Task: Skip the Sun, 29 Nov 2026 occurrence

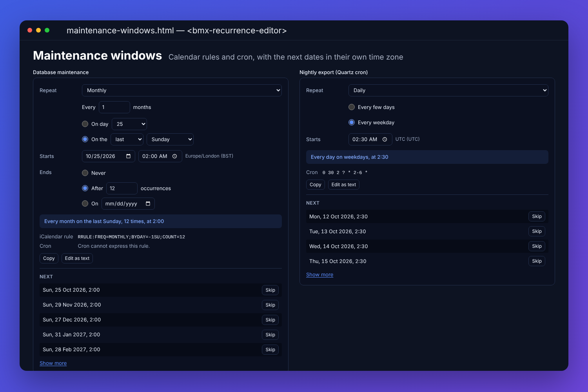Action: pyautogui.click(x=270, y=305)
